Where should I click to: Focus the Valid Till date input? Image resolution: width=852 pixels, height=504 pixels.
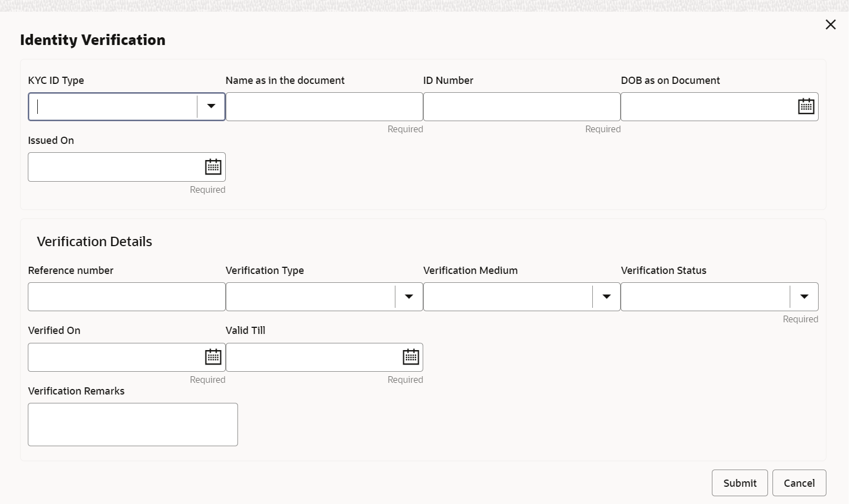tap(312, 357)
